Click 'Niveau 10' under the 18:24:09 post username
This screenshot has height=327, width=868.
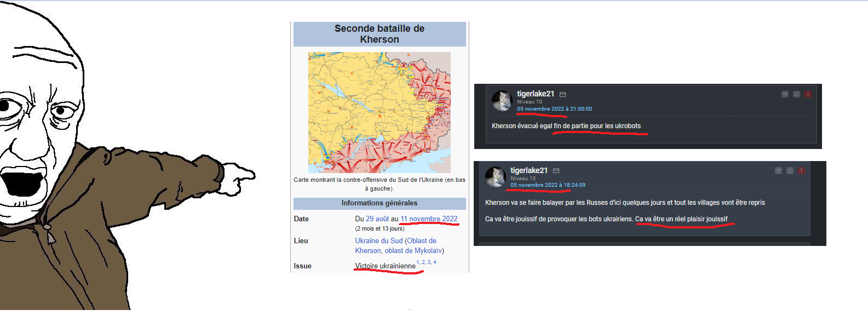click(x=523, y=179)
